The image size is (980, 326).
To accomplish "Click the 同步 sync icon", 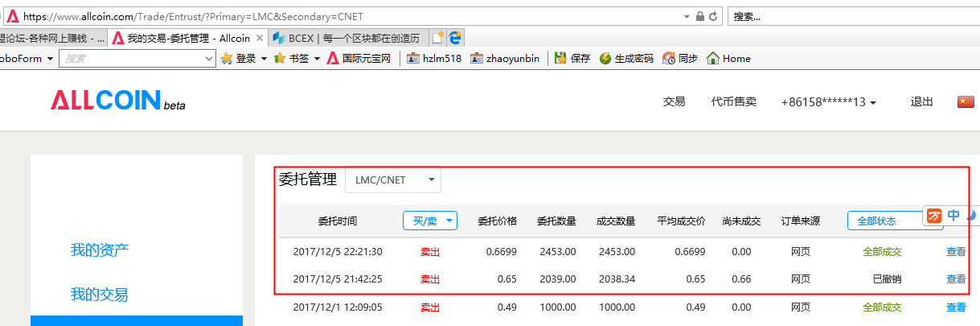I will tap(669, 58).
